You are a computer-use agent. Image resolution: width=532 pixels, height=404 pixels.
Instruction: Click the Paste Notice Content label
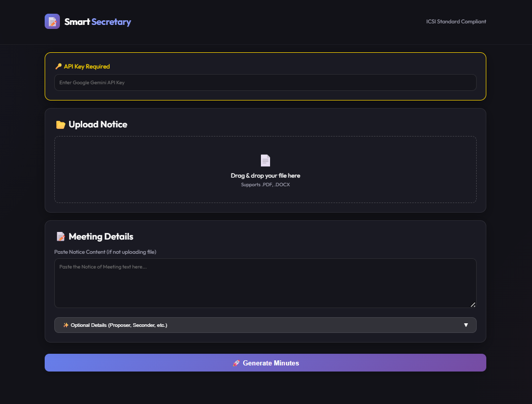pos(105,252)
